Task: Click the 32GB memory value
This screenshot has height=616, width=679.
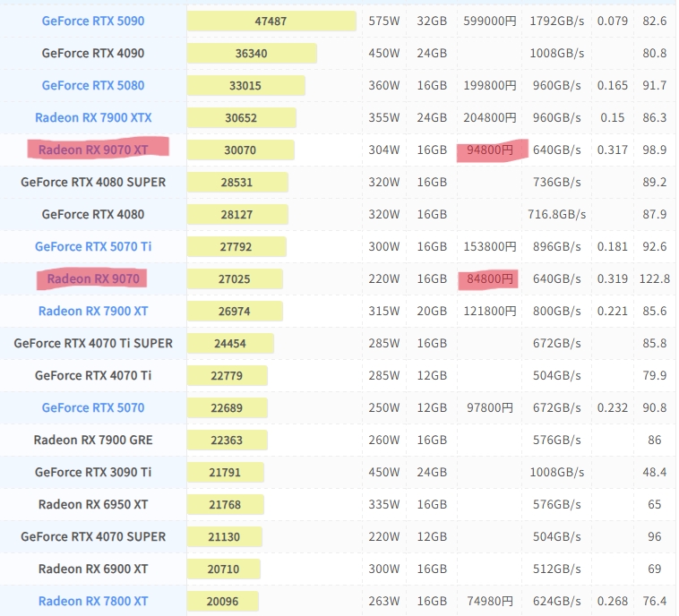Action: point(432,21)
